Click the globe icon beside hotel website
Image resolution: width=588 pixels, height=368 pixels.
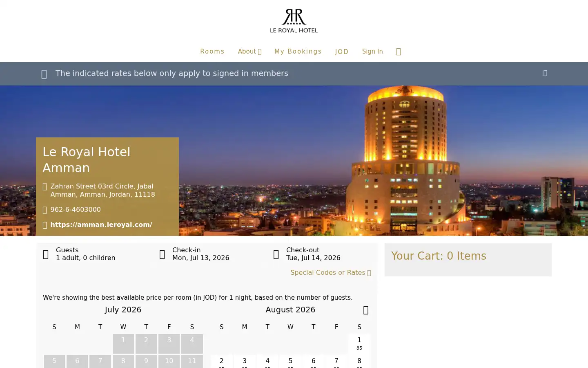tap(45, 225)
